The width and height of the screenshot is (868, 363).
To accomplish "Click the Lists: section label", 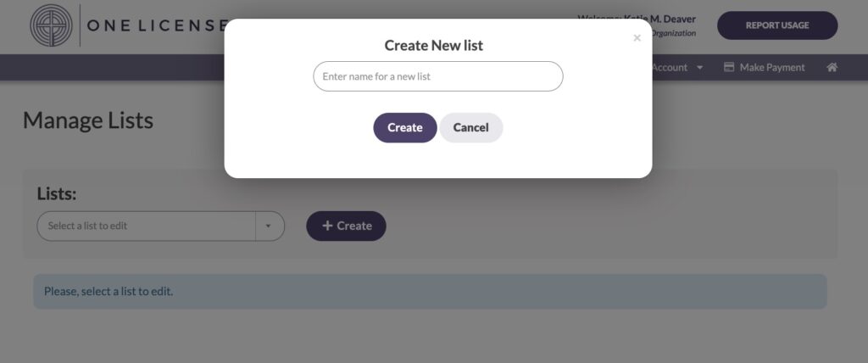I will pyautogui.click(x=57, y=193).
